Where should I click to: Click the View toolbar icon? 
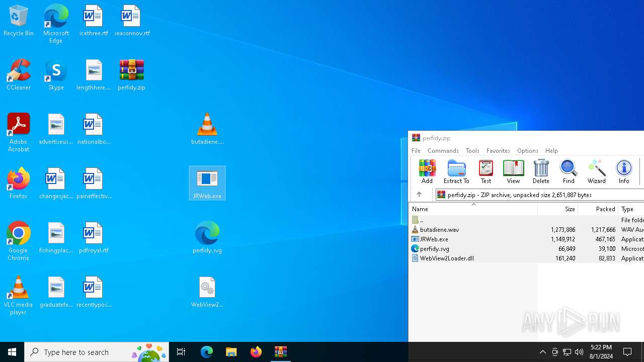point(513,171)
